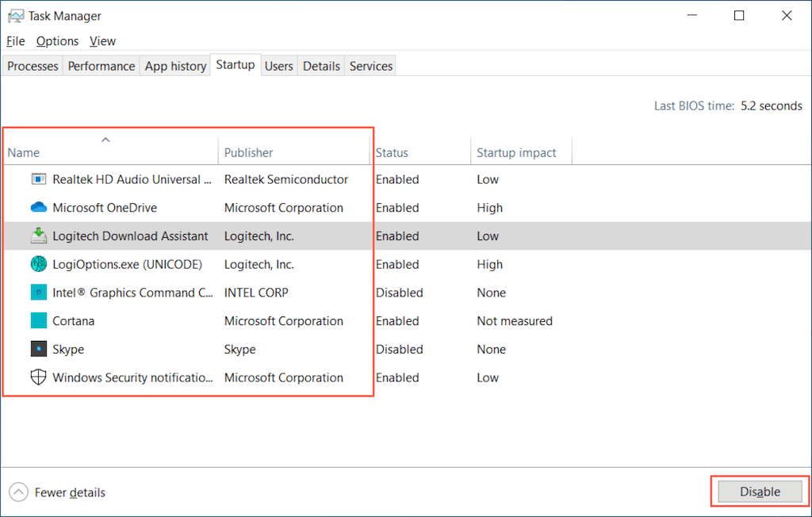Sort by Startup impact column
Screen dimensions: 812x517
click(516, 152)
